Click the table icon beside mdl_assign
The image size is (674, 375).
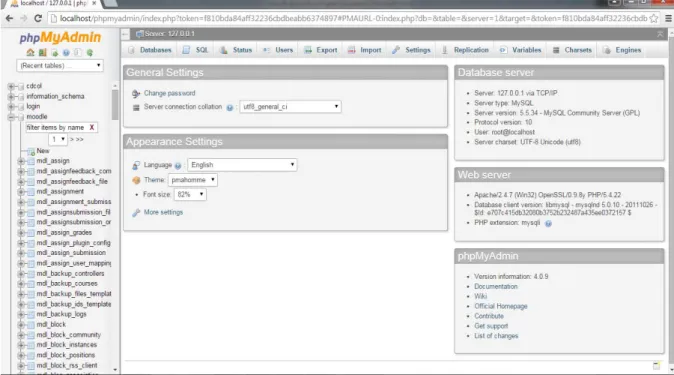pyautogui.click(x=31, y=161)
